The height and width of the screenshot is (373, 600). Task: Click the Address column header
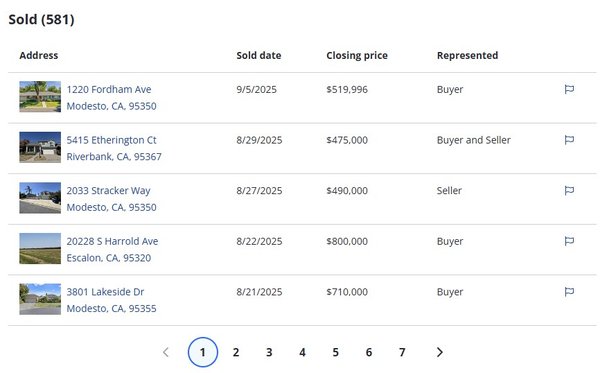(39, 55)
